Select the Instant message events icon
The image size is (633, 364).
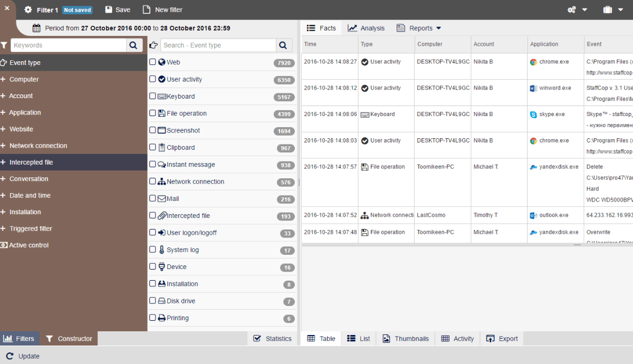[x=160, y=165]
